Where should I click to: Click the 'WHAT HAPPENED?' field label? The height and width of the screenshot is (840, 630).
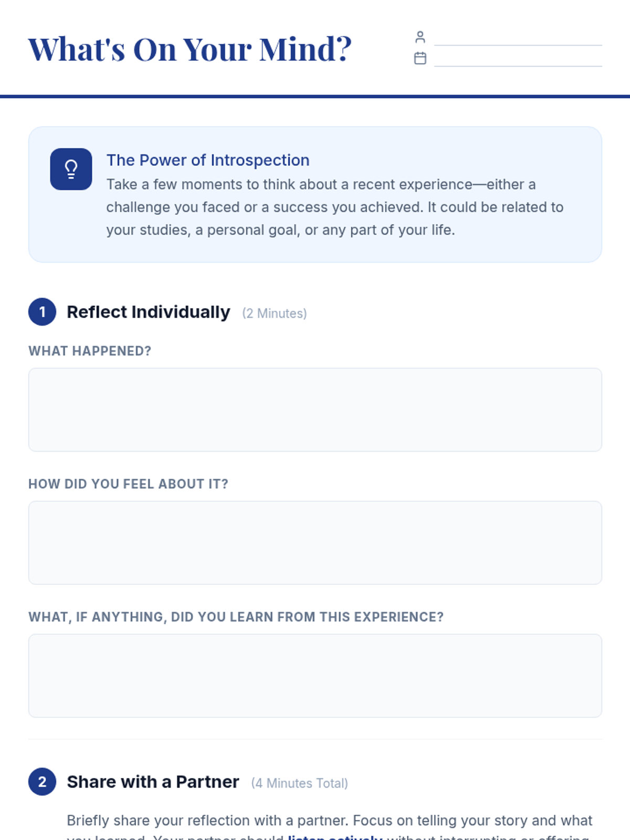90,351
